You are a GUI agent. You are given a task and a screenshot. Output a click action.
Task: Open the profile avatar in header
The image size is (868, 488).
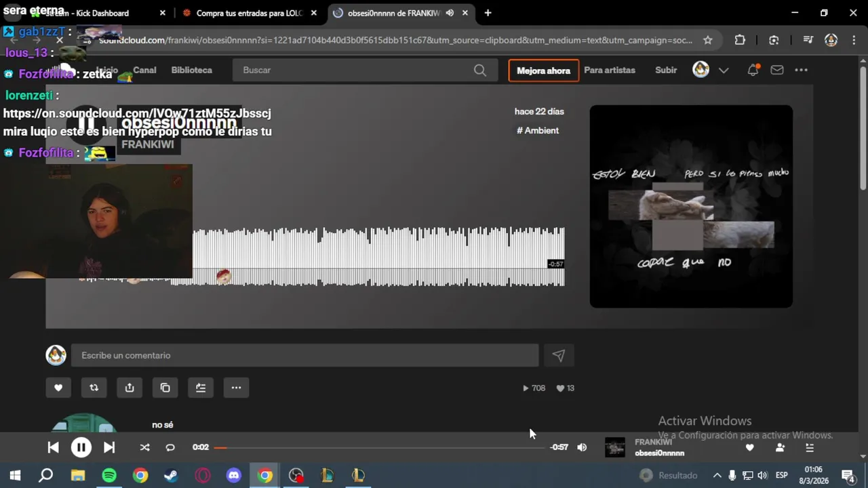point(701,70)
